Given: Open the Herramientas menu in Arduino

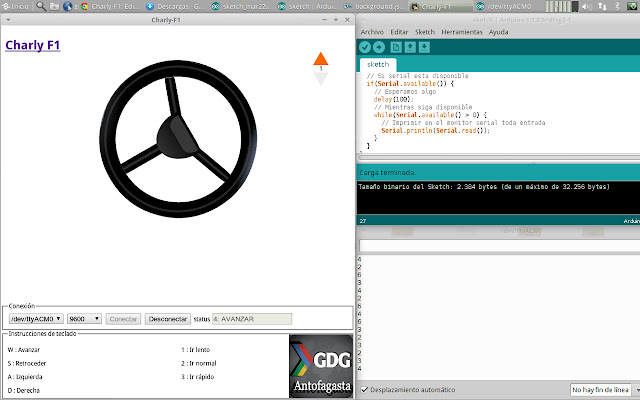Looking at the screenshot, I should [x=462, y=32].
